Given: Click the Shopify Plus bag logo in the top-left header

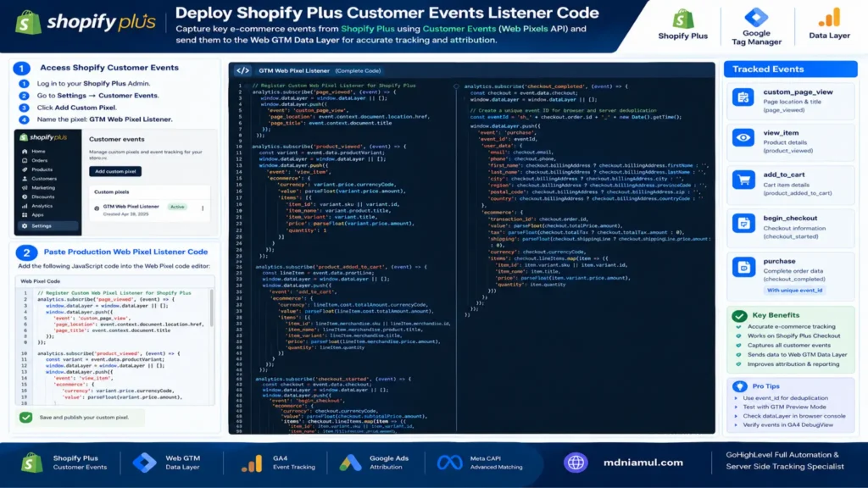Looking at the screenshot, I should point(28,23).
